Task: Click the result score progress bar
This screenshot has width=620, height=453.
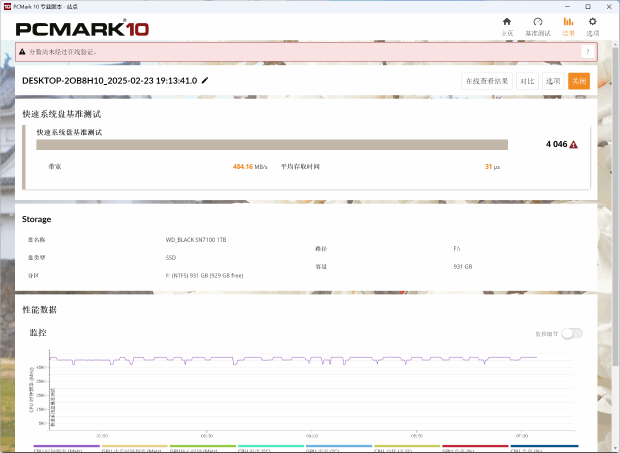Action: tap(272, 145)
